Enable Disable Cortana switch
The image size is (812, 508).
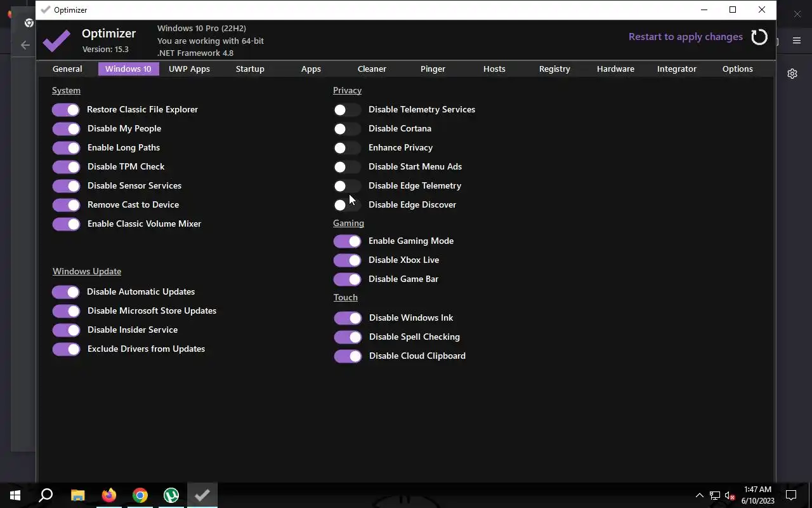point(347,129)
